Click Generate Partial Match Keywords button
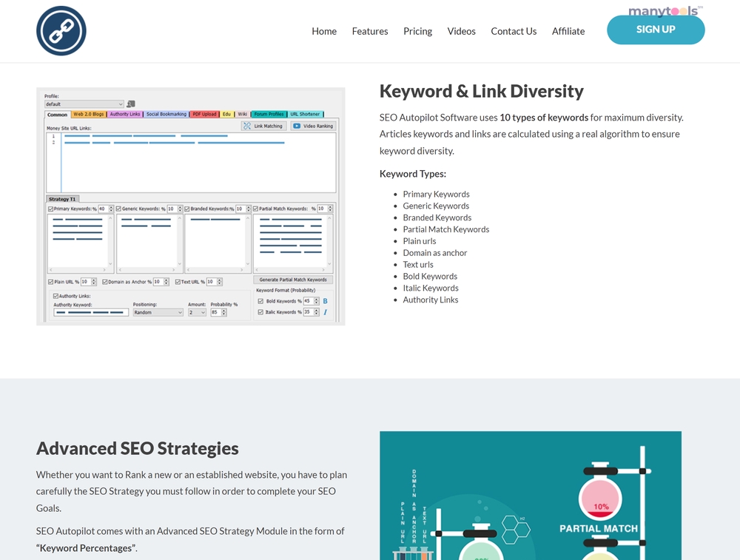Screen dimensions: 740x560 (x=293, y=280)
